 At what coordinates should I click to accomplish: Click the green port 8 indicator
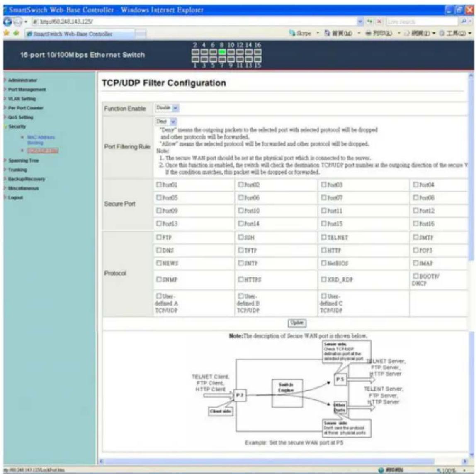pyautogui.click(x=222, y=51)
